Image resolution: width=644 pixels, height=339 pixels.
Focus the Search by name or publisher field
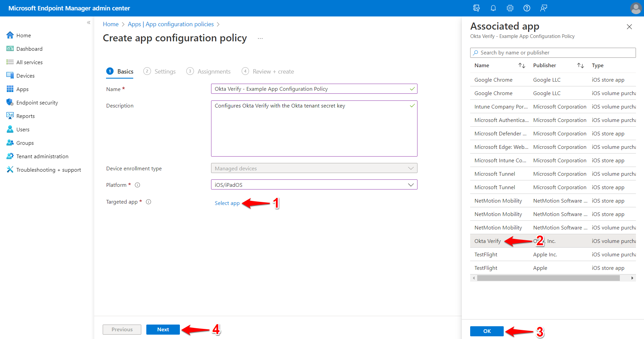coord(553,53)
